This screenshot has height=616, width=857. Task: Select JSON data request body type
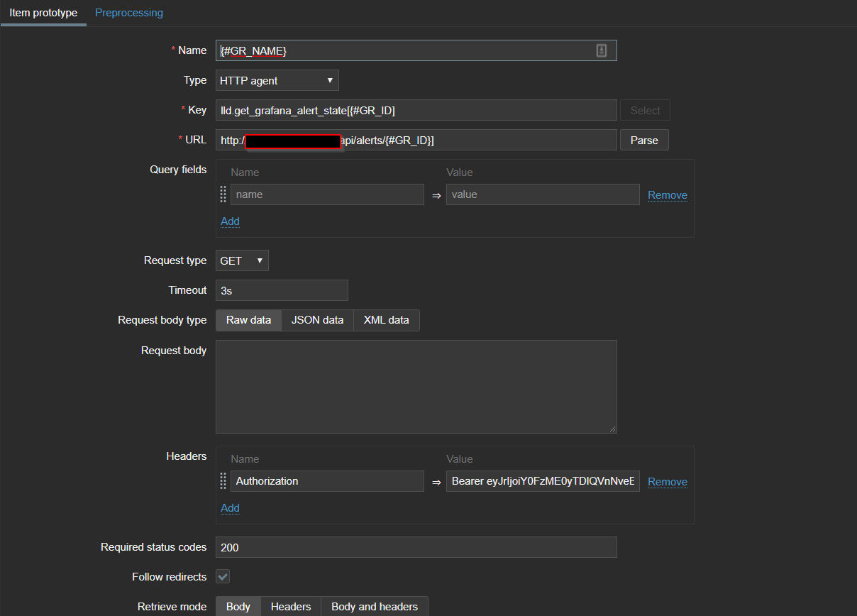point(317,320)
